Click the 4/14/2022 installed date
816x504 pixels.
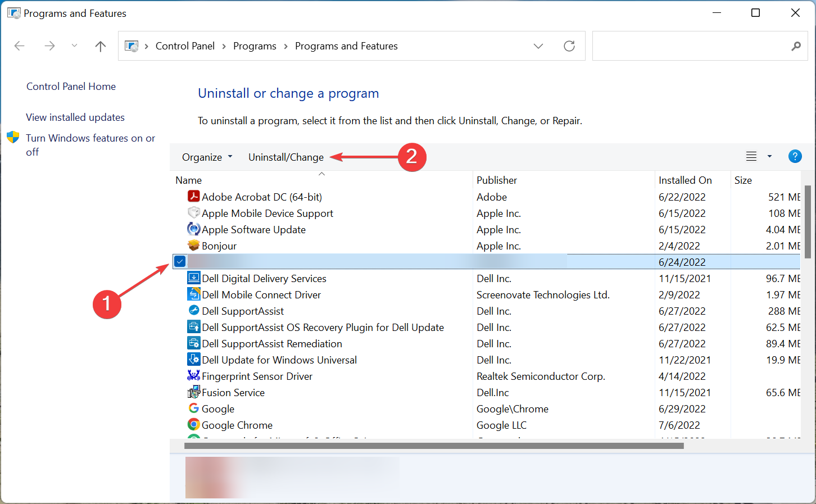(682, 376)
